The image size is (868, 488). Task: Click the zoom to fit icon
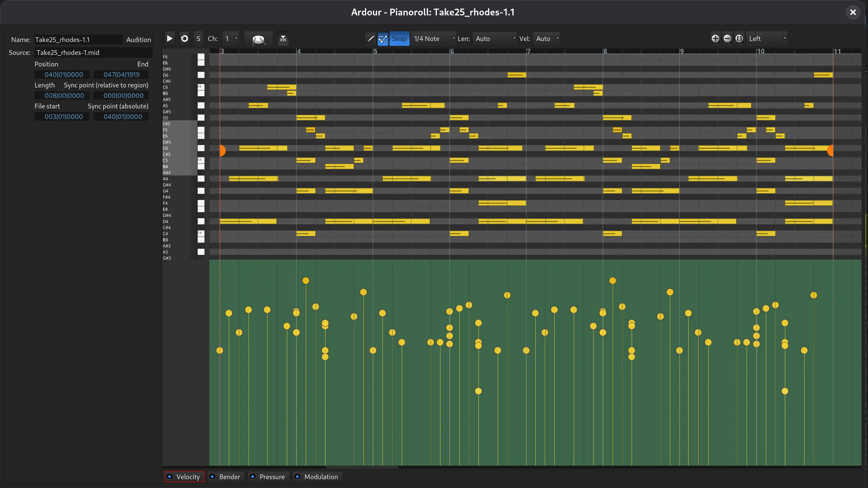pos(739,39)
